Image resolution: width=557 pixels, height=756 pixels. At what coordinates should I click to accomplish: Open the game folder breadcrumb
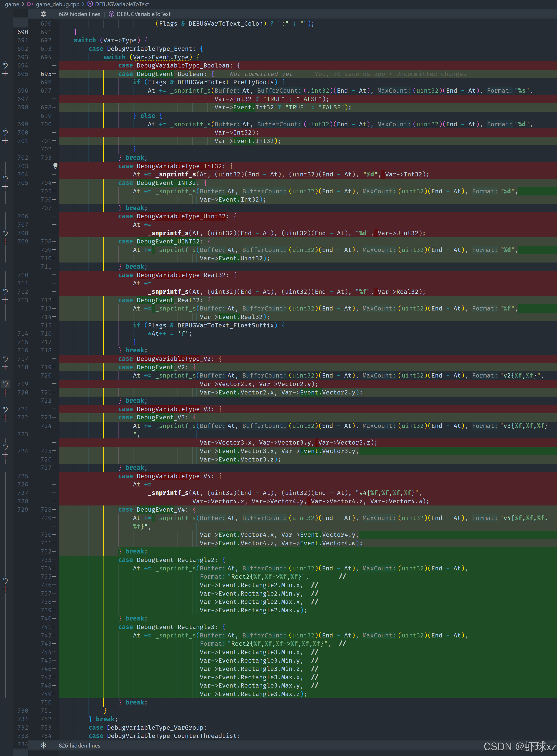(x=12, y=4)
